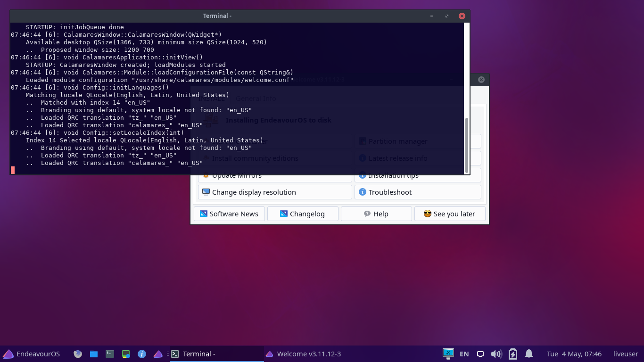644x362 pixels.
Task: Close the Welcome window
Action: pyautogui.click(x=481, y=80)
